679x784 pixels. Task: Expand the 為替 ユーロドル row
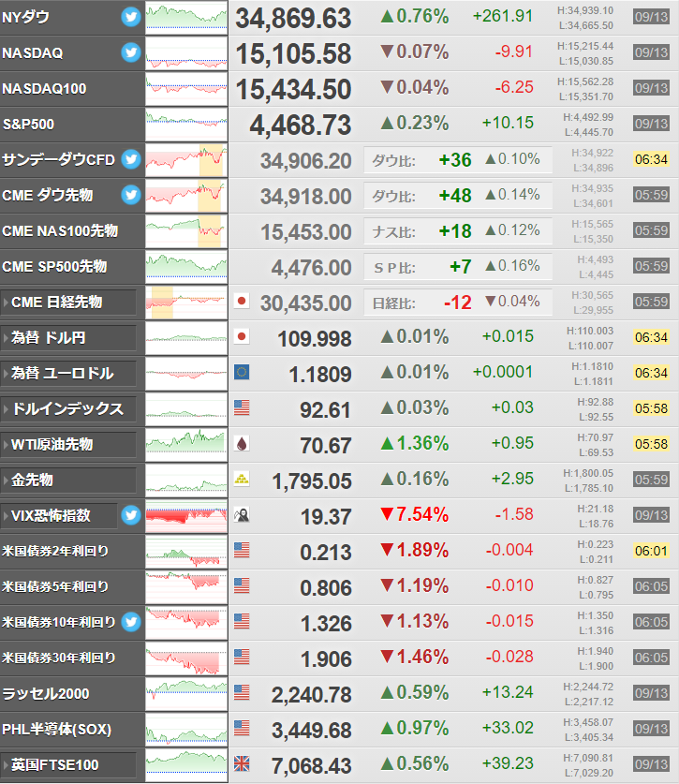[x=6, y=374]
